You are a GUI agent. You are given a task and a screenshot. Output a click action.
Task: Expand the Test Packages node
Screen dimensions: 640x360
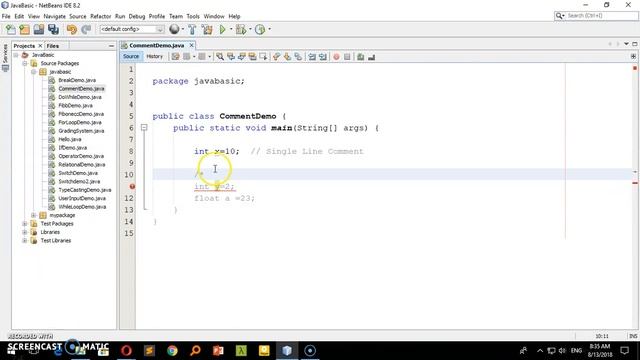25,224
